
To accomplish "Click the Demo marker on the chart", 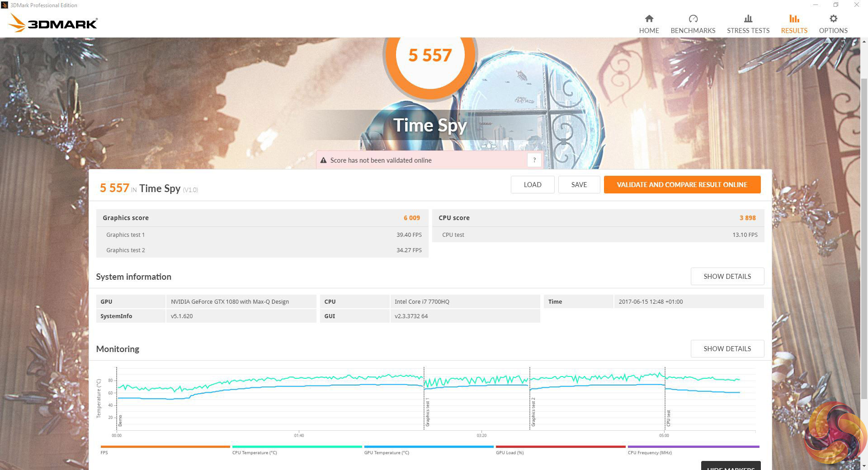I will 120,421.
